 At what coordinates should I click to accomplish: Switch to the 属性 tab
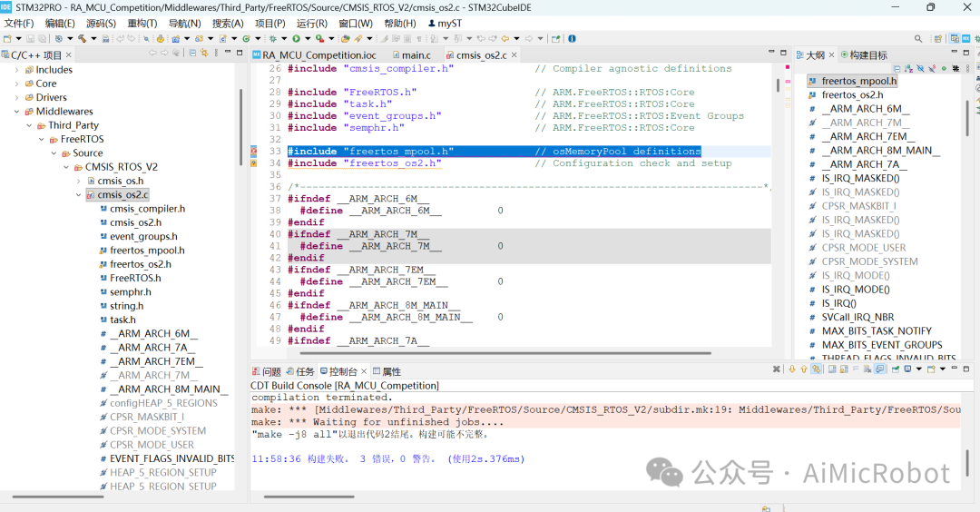(x=387, y=371)
